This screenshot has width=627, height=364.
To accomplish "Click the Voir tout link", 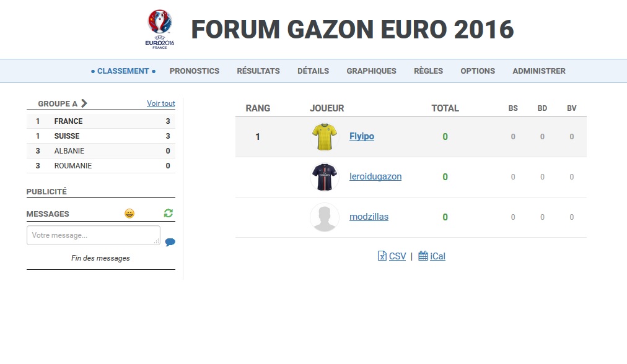I will coord(160,103).
